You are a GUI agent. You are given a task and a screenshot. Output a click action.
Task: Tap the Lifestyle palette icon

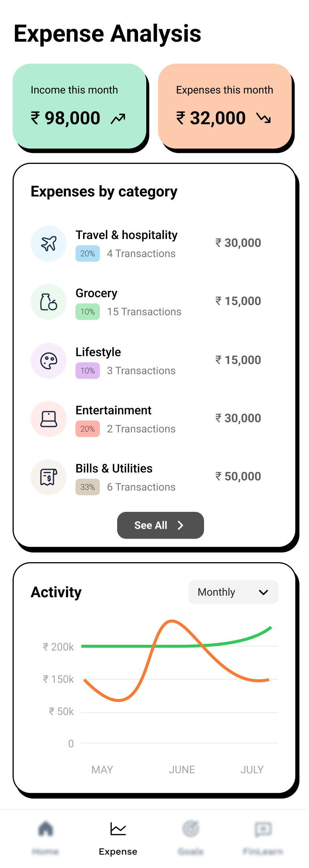click(49, 361)
